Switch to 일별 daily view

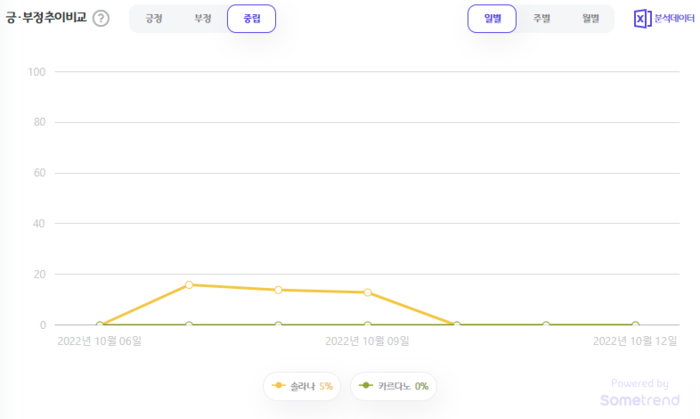click(x=492, y=19)
